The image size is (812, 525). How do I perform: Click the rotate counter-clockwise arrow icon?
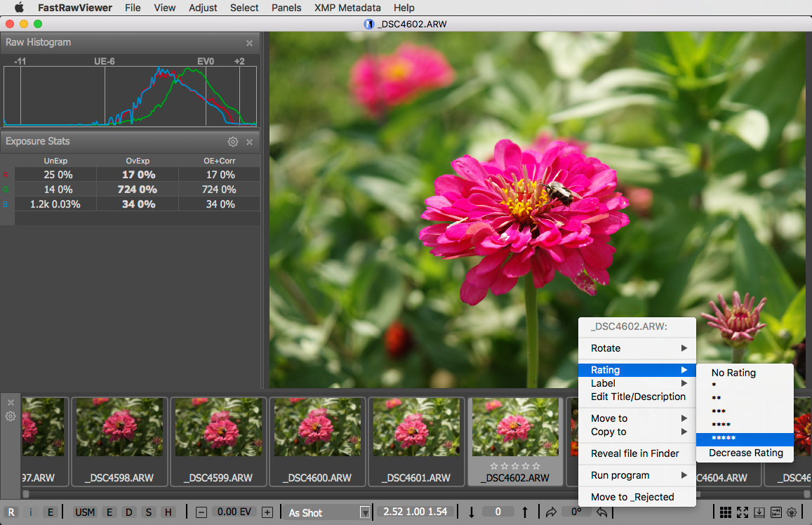pos(601,512)
